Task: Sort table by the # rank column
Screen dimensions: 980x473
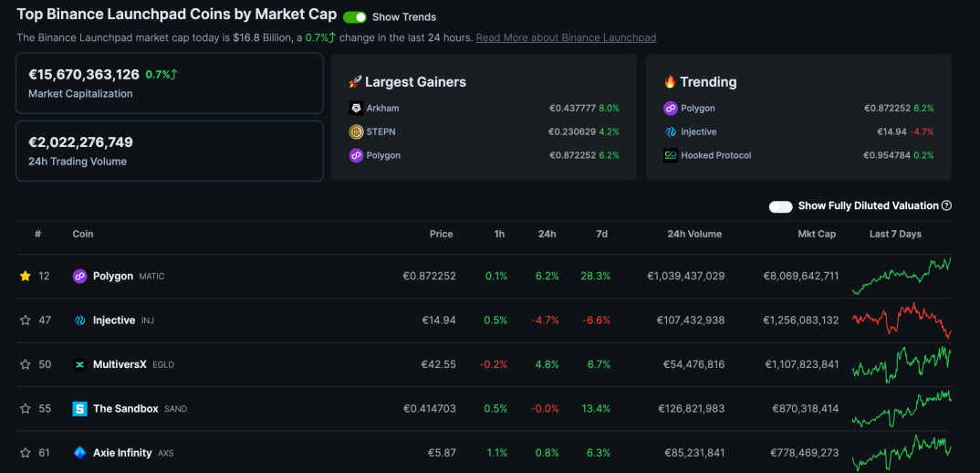Action: (38, 234)
